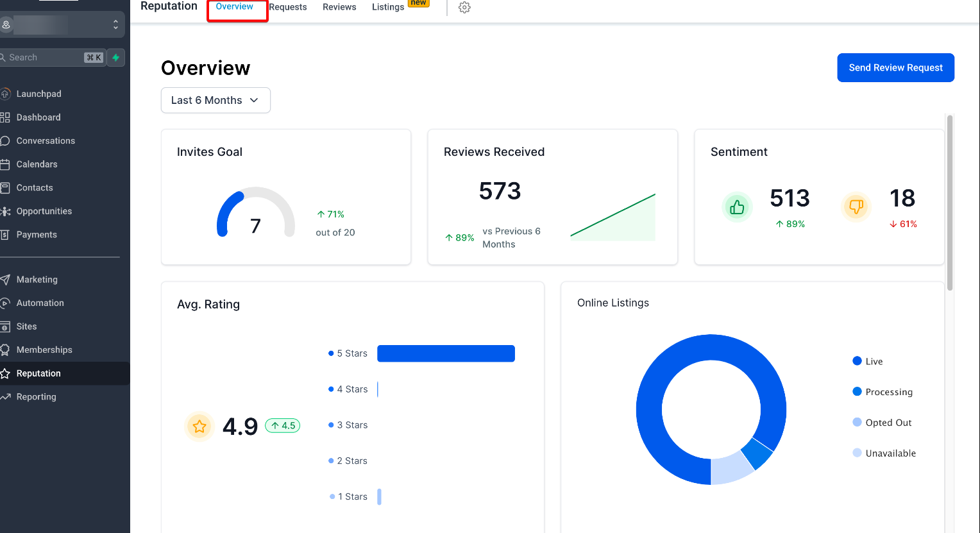Open Conversations in the sidebar
Screen dimensions: 980x533
[45, 140]
